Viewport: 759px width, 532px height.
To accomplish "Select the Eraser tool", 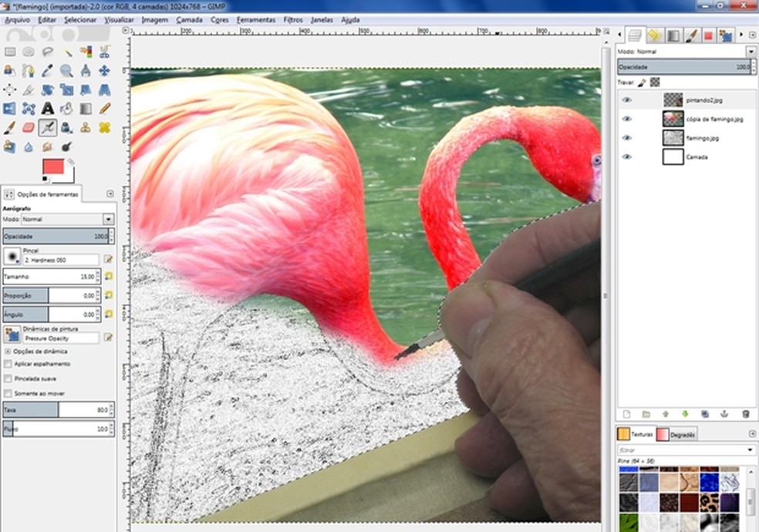I will click(29, 127).
